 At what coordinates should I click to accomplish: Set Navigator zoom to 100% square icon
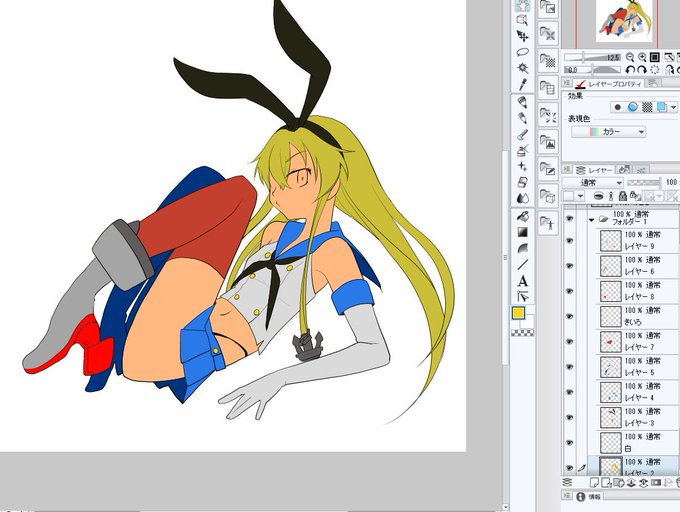[x=655, y=57]
